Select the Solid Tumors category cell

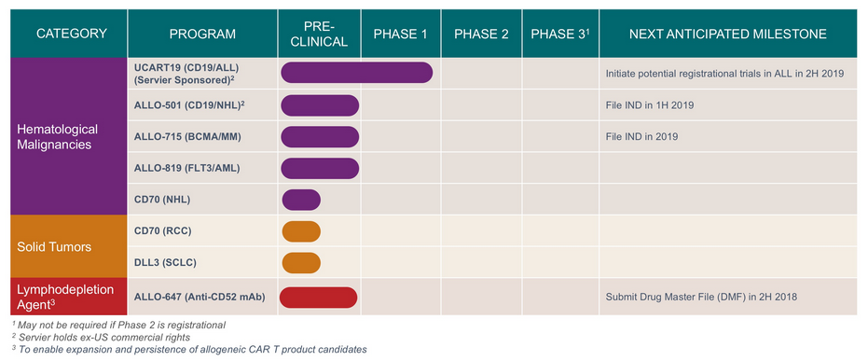point(69,246)
